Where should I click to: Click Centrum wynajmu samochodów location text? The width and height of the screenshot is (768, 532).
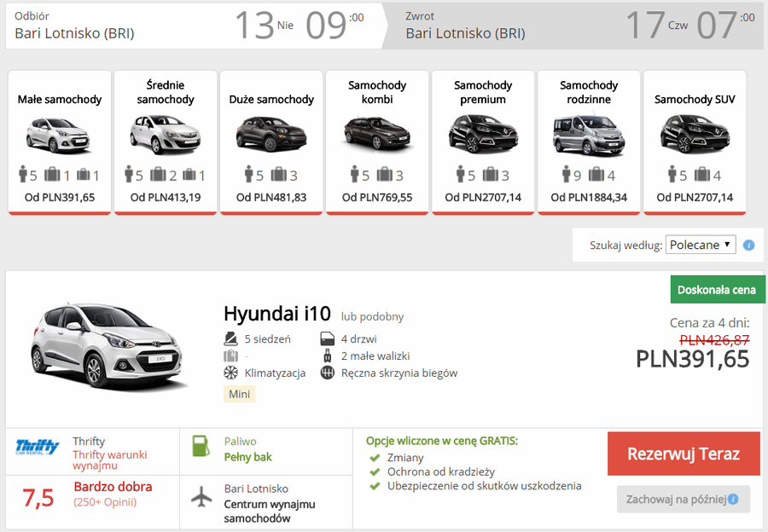coord(270,511)
